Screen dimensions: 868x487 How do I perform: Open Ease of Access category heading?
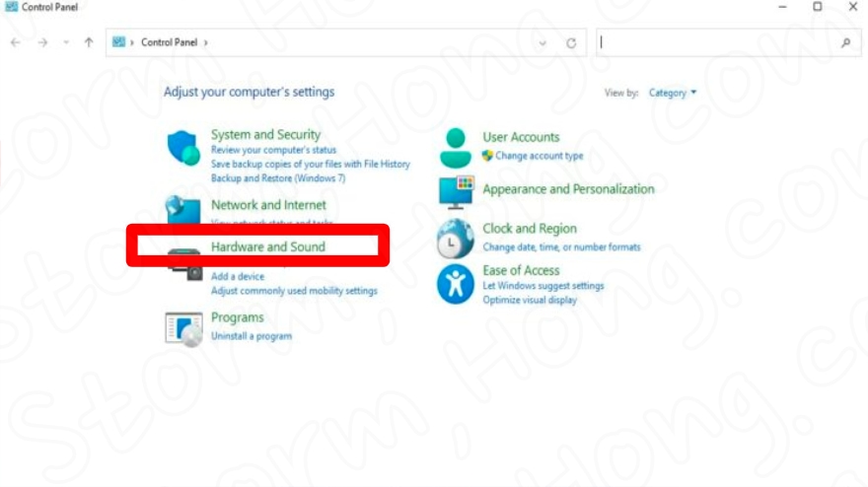click(x=521, y=271)
